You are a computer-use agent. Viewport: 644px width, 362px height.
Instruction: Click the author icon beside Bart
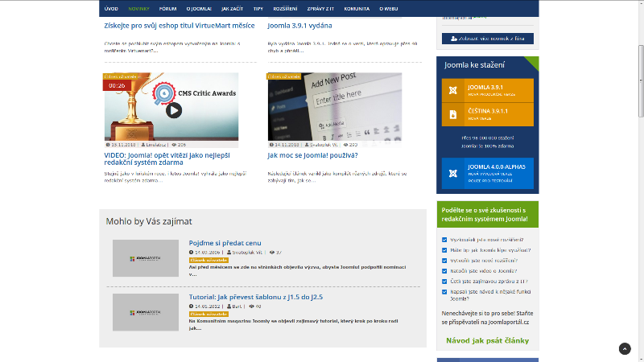tap(229, 306)
